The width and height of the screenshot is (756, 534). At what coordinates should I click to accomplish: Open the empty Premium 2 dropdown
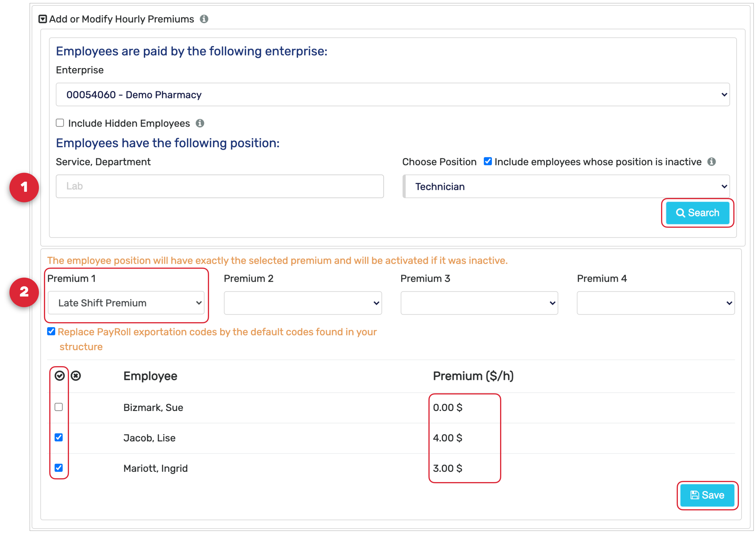(303, 303)
